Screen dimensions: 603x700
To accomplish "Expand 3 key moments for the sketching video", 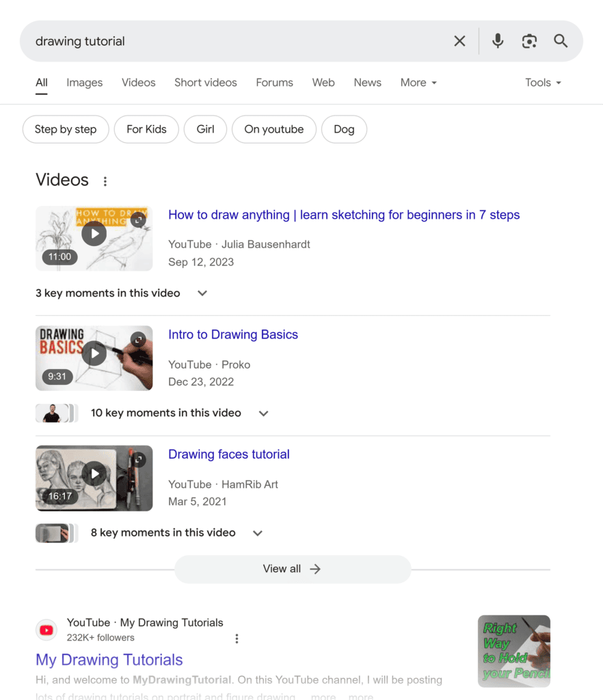I will (202, 293).
